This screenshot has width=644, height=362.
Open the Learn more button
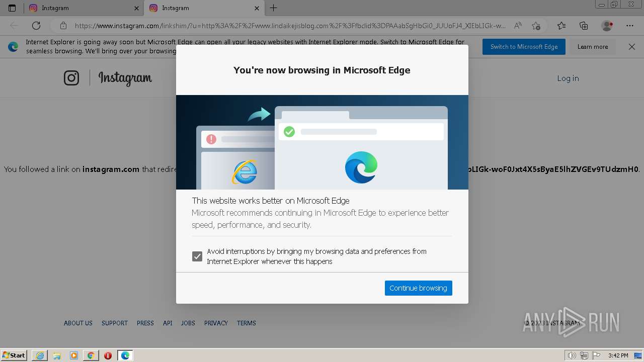[592, 47]
